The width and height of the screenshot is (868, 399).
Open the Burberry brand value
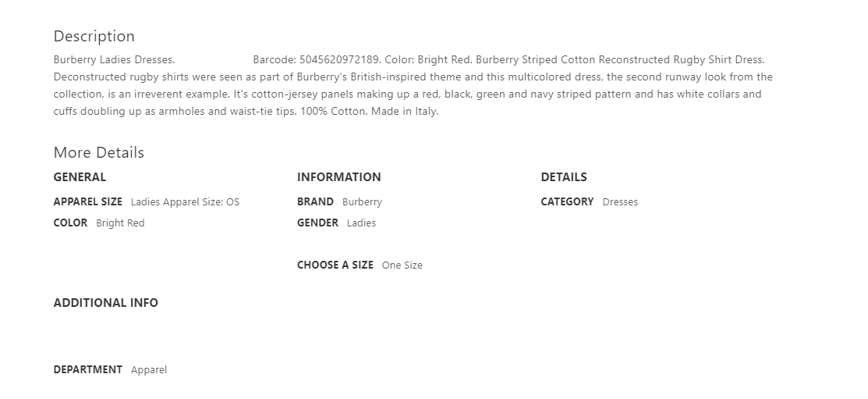point(362,202)
